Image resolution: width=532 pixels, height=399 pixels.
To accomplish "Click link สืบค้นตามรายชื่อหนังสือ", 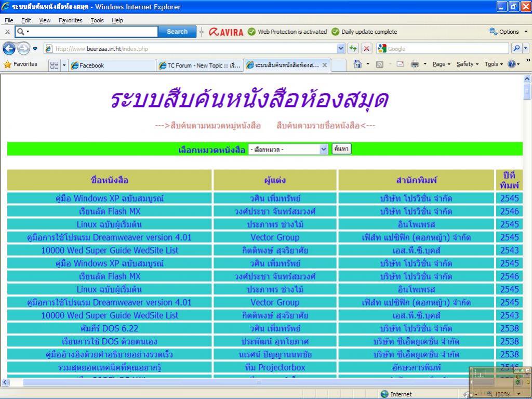I will 318,126.
